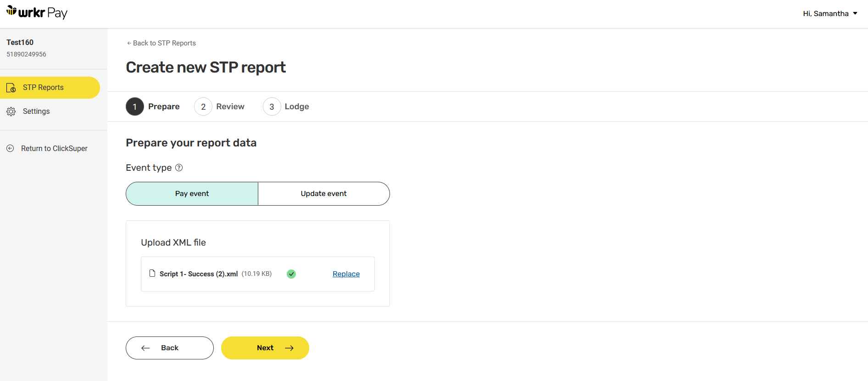This screenshot has height=381, width=868.
Task: Select step 2 circle for Review
Action: pyautogui.click(x=203, y=106)
